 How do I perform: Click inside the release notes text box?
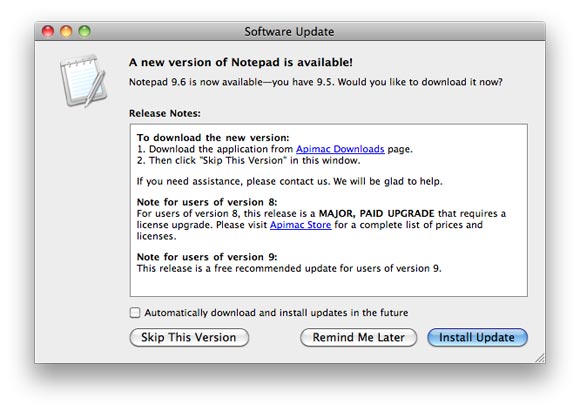pos(328,210)
